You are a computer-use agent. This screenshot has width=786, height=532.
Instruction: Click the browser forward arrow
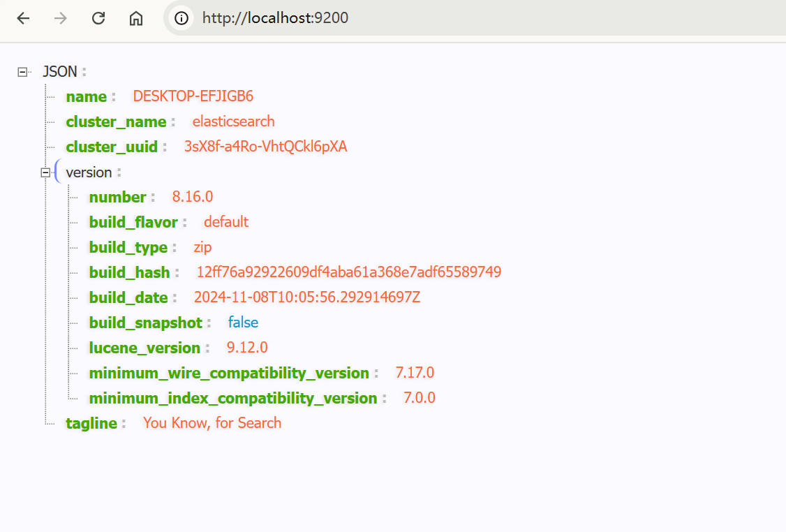(x=61, y=19)
